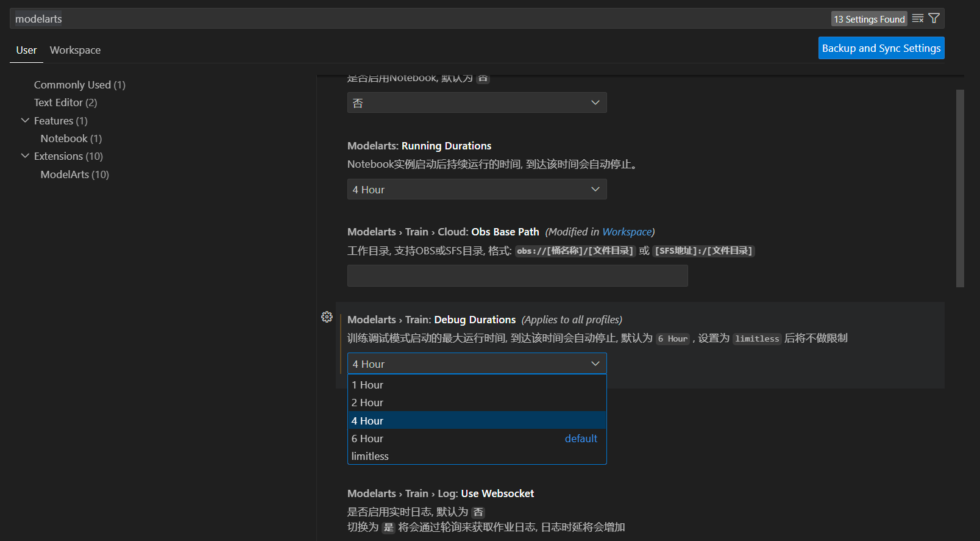This screenshot has height=541, width=980.
Task: Open the filter settings funnel icon
Action: coord(934,19)
